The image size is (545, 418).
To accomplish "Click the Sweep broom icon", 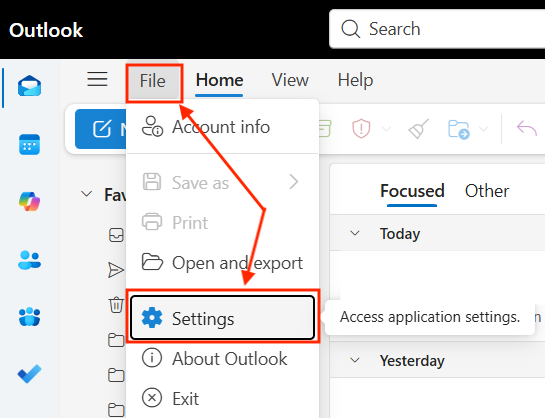I will 418,128.
